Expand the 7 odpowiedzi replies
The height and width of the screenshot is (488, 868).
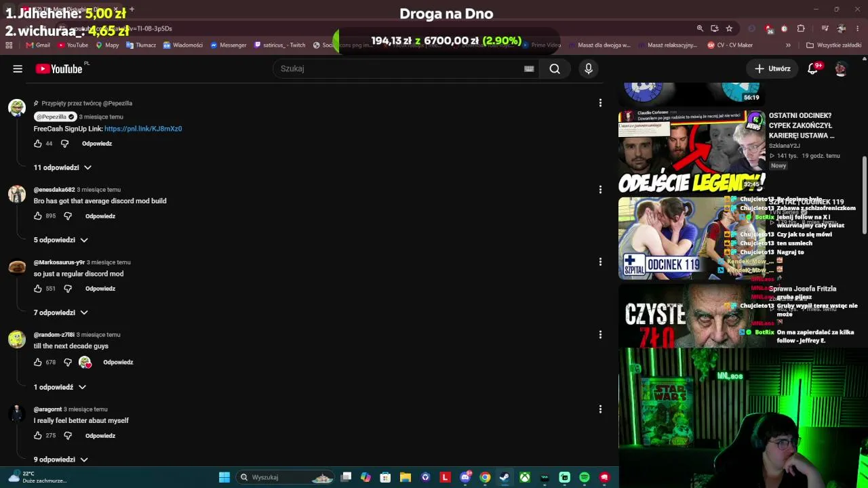[x=61, y=312]
